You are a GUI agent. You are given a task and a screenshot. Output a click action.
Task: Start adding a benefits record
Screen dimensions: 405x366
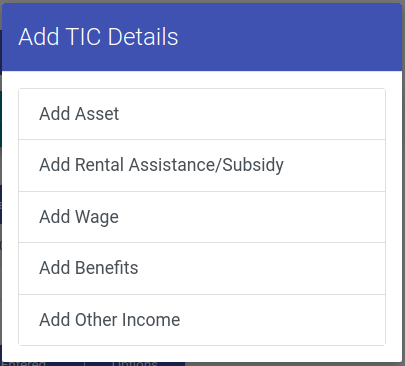click(202, 268)
